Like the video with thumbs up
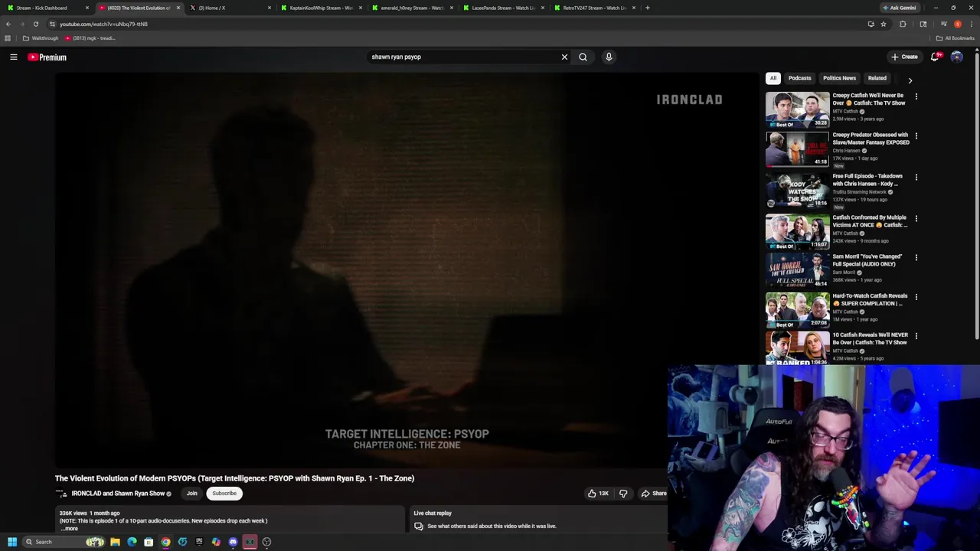 599,494
